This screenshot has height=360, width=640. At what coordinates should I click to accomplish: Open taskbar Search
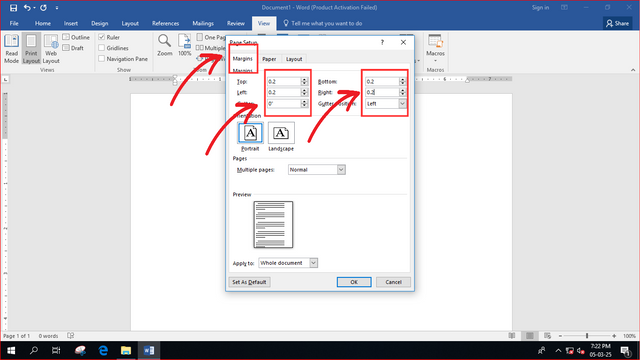[x=34, y=350]
